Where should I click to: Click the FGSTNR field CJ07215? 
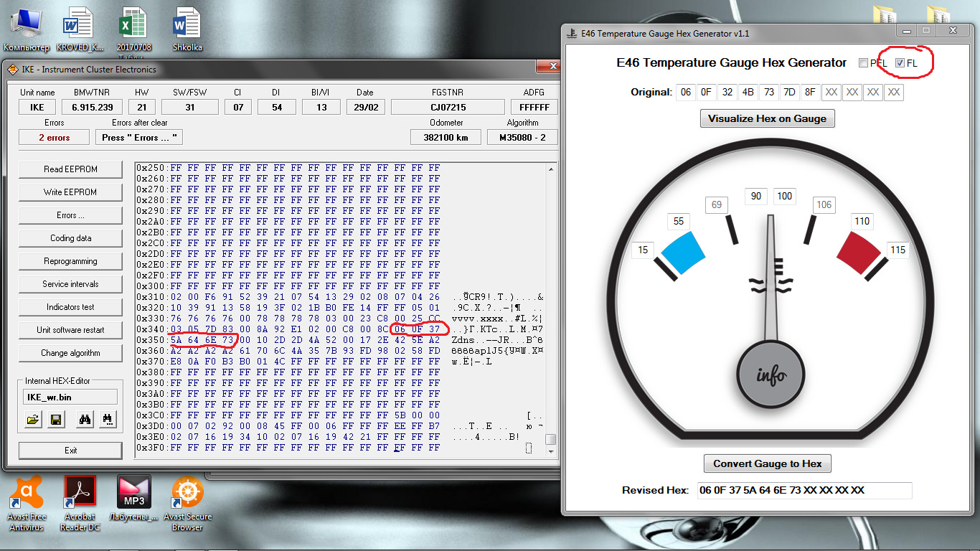(x=448, y=107)
